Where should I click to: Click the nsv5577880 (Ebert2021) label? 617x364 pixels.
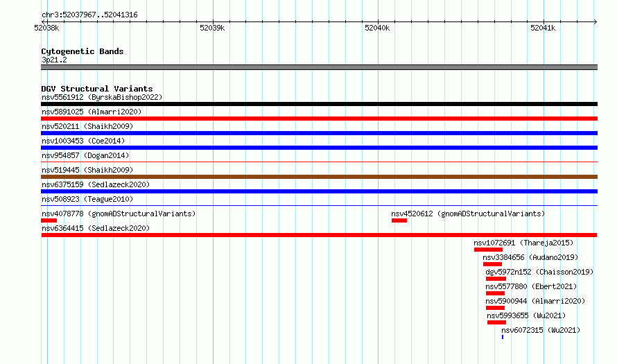pyautogui.click(x=531, y=286)
